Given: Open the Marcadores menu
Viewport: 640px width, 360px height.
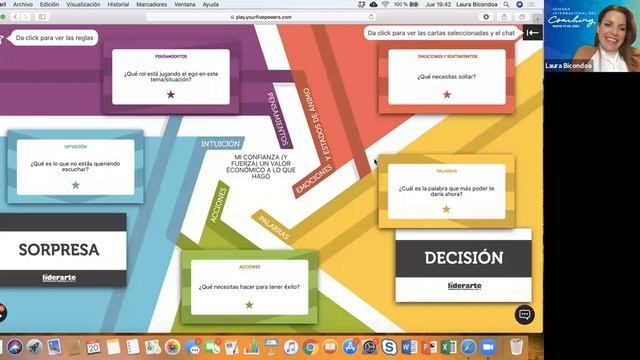Looking at the screenshot, I should (x=151, y=4).
